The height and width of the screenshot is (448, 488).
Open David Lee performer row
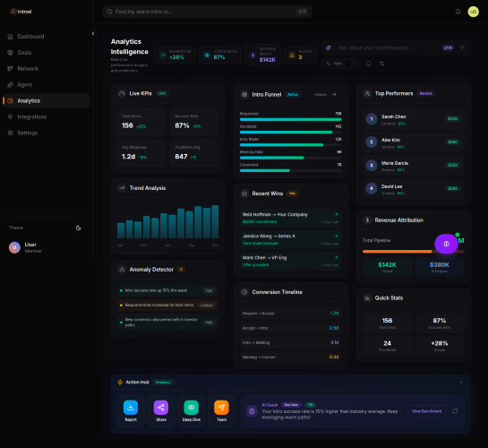414,189
